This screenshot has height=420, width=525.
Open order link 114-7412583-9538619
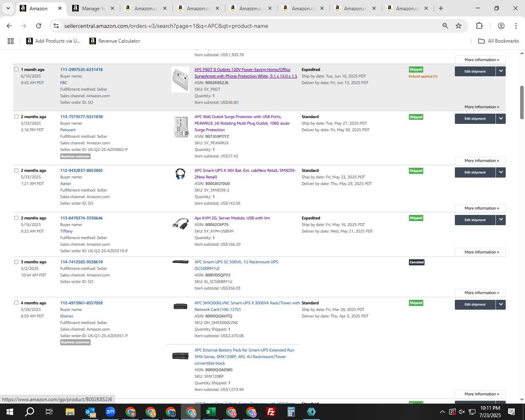(x=81, y=262)
